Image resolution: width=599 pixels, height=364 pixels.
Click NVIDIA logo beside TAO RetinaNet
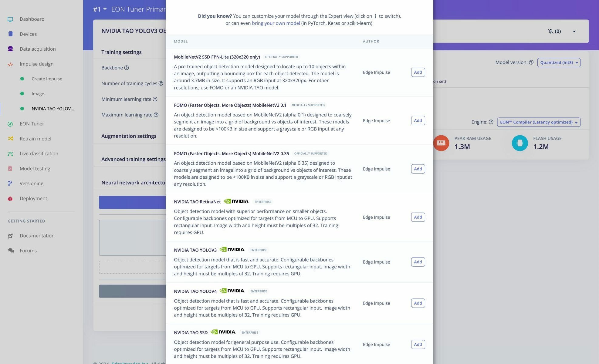(236, 201)
